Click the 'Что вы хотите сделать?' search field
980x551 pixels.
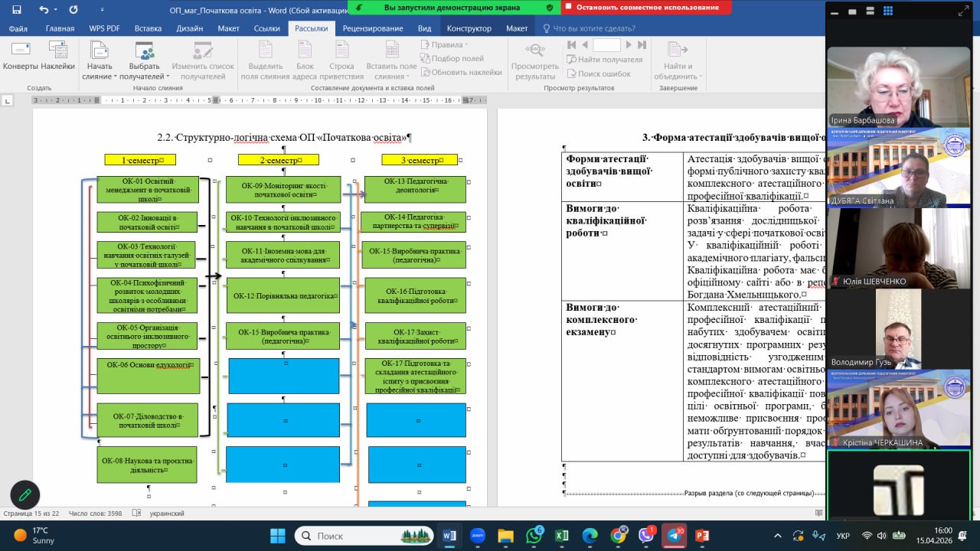[x=594, y=28]
